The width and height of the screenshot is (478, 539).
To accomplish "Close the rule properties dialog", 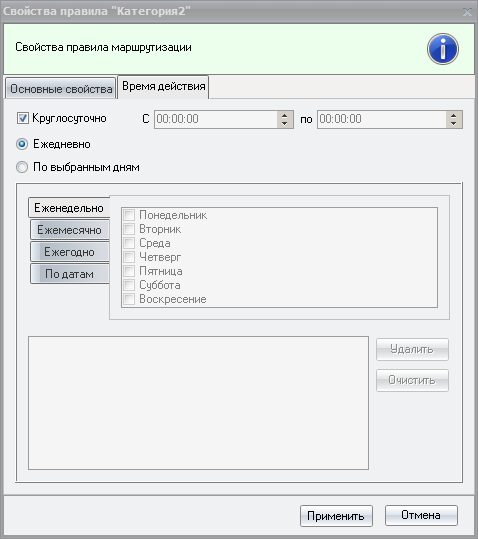I will point(467,12).
